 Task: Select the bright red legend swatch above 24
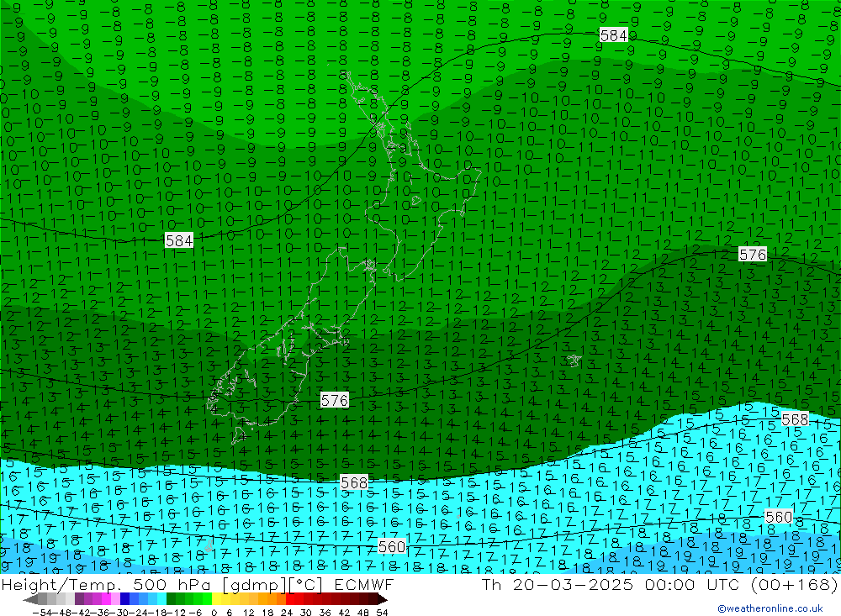click(x=291, y=600)
